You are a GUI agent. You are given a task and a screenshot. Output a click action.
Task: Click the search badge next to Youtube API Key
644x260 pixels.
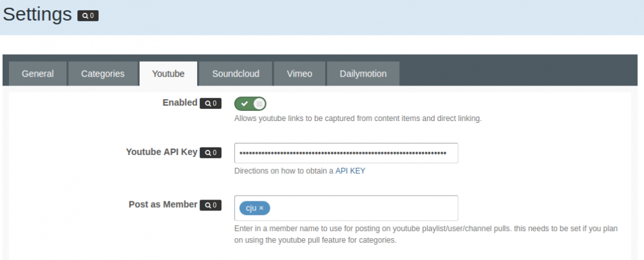(211, 153)
